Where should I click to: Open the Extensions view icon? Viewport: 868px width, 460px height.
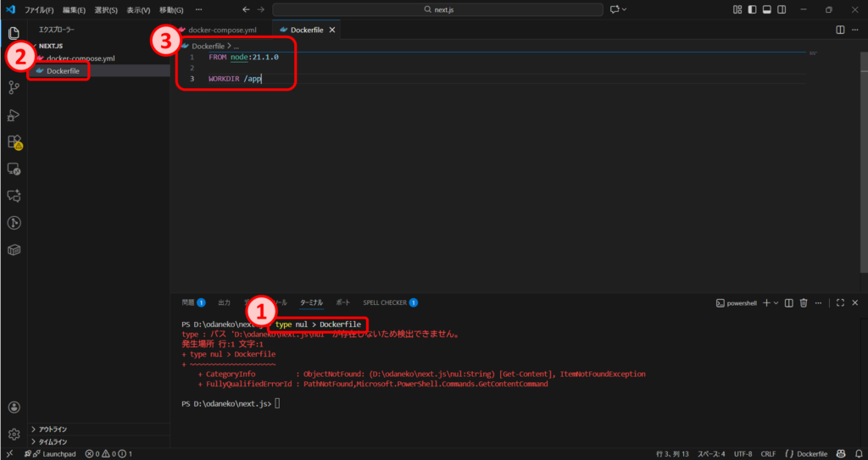click(x=14, y=142)
